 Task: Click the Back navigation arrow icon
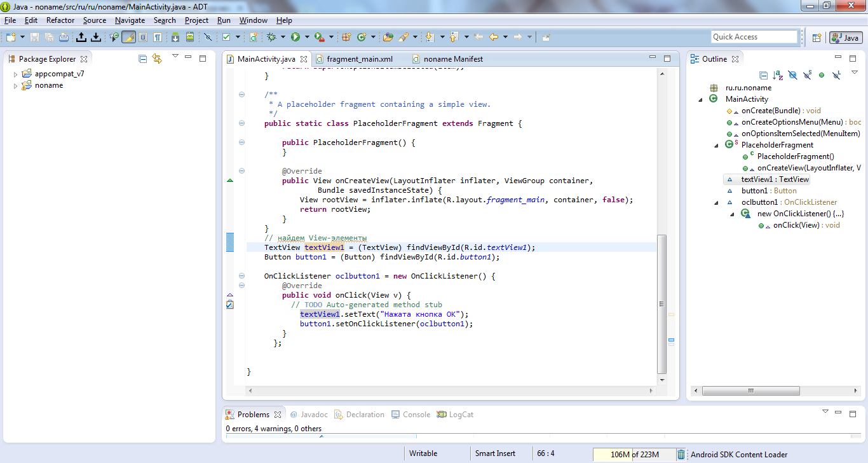494,37
